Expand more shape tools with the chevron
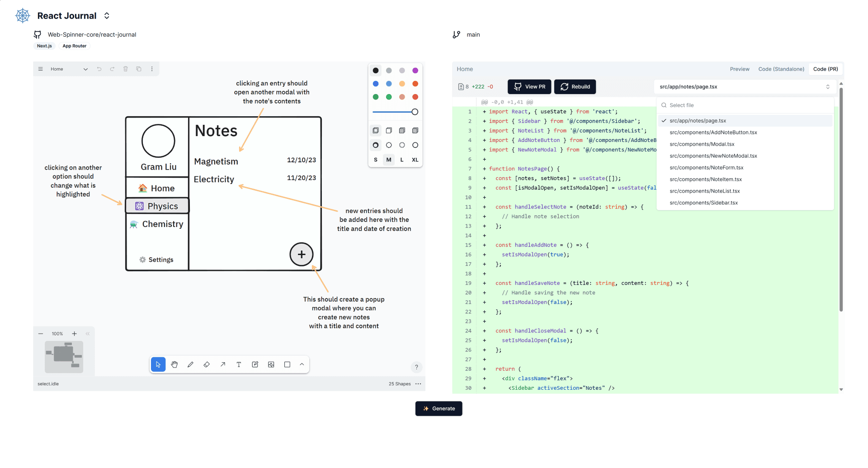The image size is (868, 468). 302,364
